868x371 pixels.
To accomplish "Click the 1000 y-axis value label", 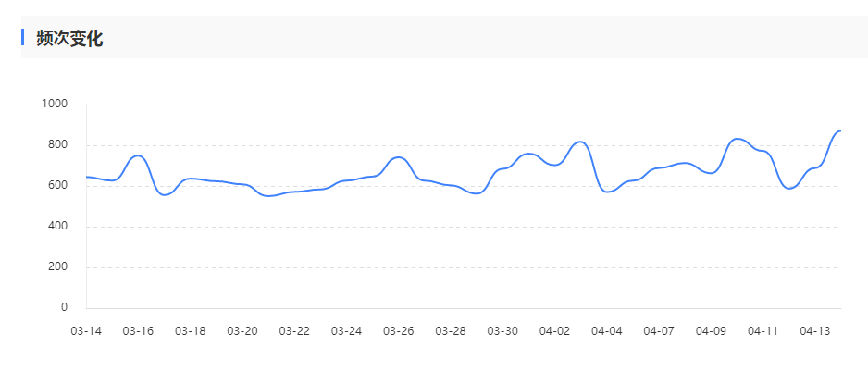I will tap(55, 104).
